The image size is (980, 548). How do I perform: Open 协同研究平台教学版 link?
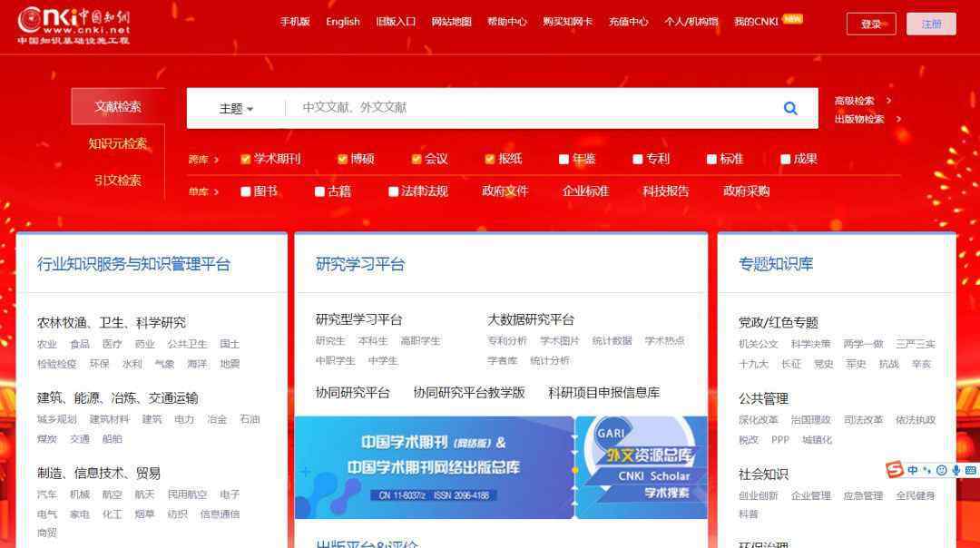click(x=469, y=393)
